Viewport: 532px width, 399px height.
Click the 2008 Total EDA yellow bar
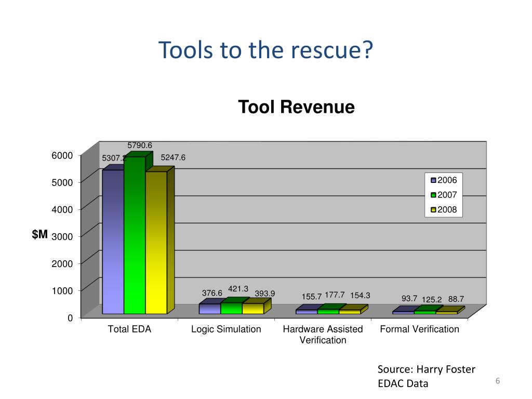[156, 243]
